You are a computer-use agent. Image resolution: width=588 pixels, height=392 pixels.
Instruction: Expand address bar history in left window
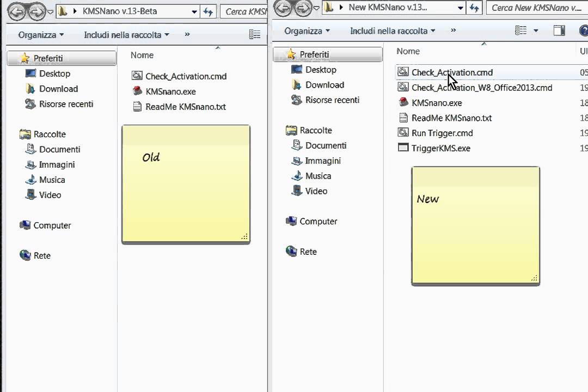point(194,11)
